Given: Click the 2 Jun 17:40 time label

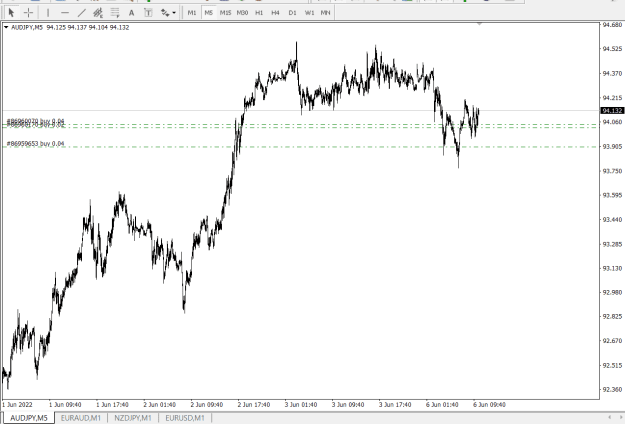Looking at the screenshot, I should tap(254, 404).
